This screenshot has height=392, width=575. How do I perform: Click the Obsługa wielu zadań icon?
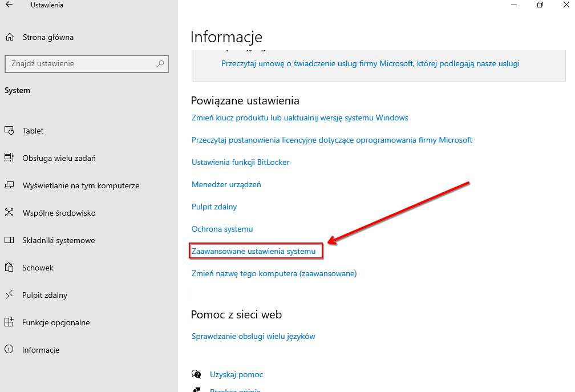[x=9, y=158]
